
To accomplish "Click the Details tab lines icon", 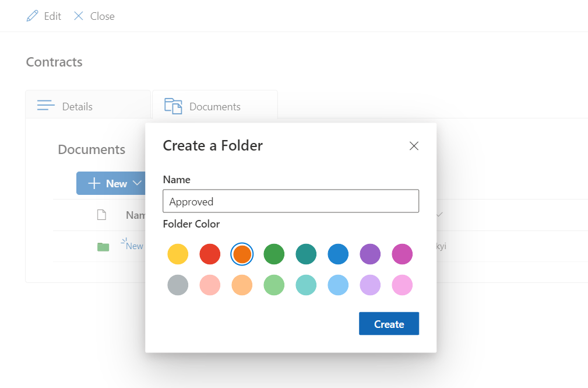I will tap(45, 106).
